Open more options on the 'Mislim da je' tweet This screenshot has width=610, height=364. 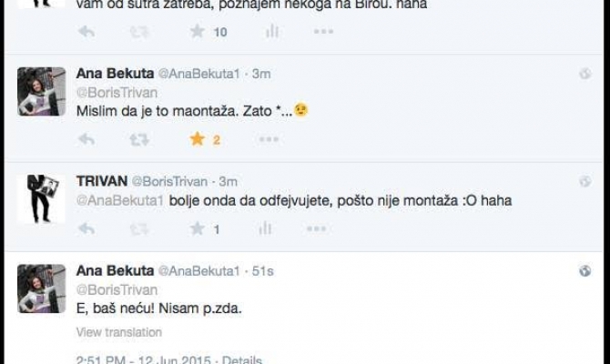[268, 139]
